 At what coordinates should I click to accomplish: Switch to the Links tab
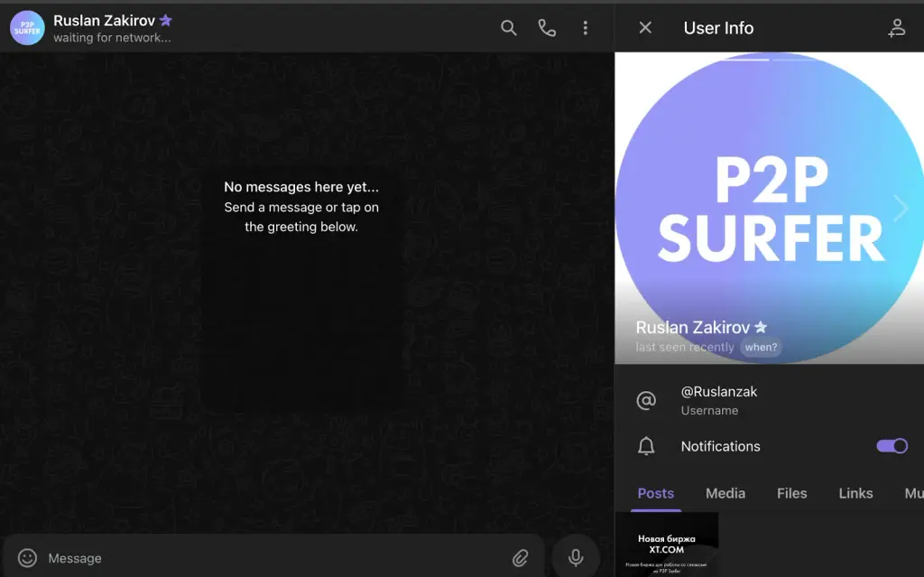(855, 493)
